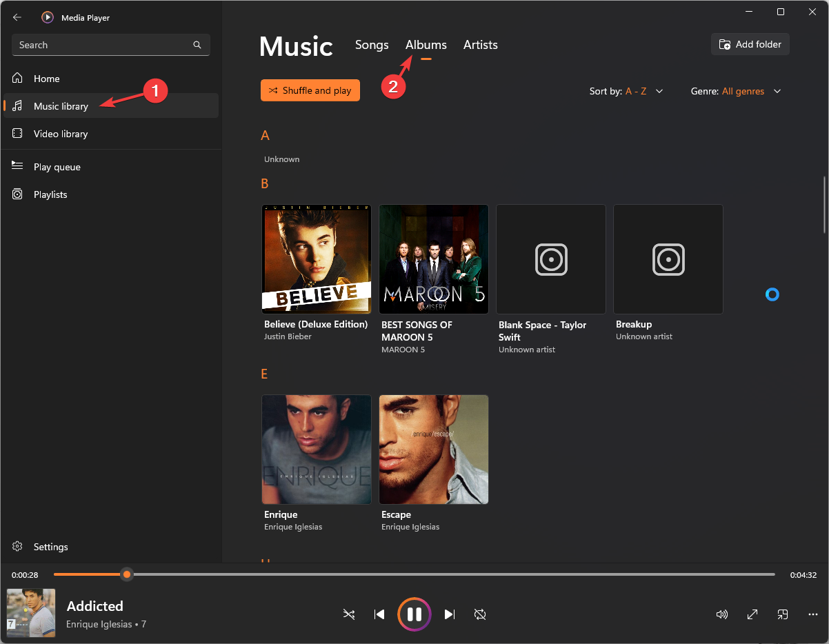
Task: Click the Believe (Deluxe Edition) title text
Action: (x=316, y=324)
